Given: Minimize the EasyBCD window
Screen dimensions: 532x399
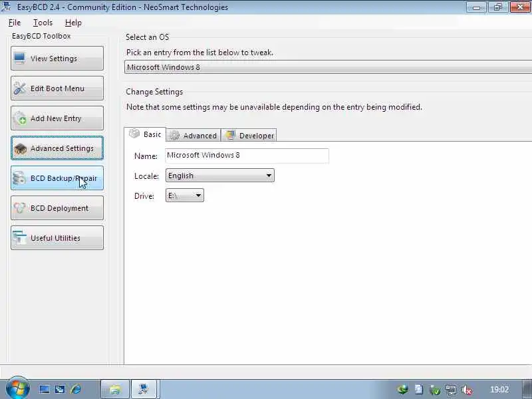Looking at the screenshot, I should [476, 7].
